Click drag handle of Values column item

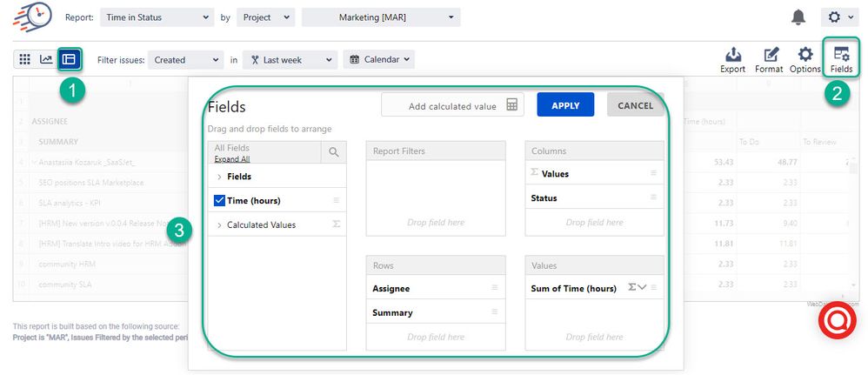pos(653,173)
